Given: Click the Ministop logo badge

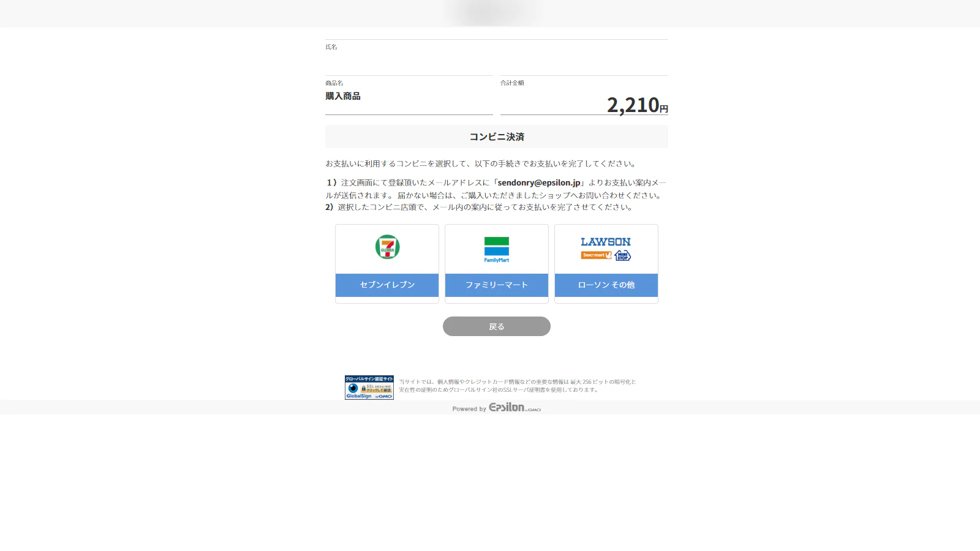Looking at the screenshot, I should click(x=622, y=255).
